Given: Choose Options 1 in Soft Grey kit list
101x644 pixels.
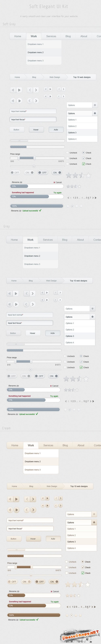Looking at the screenshot, I should coord(82,120).
